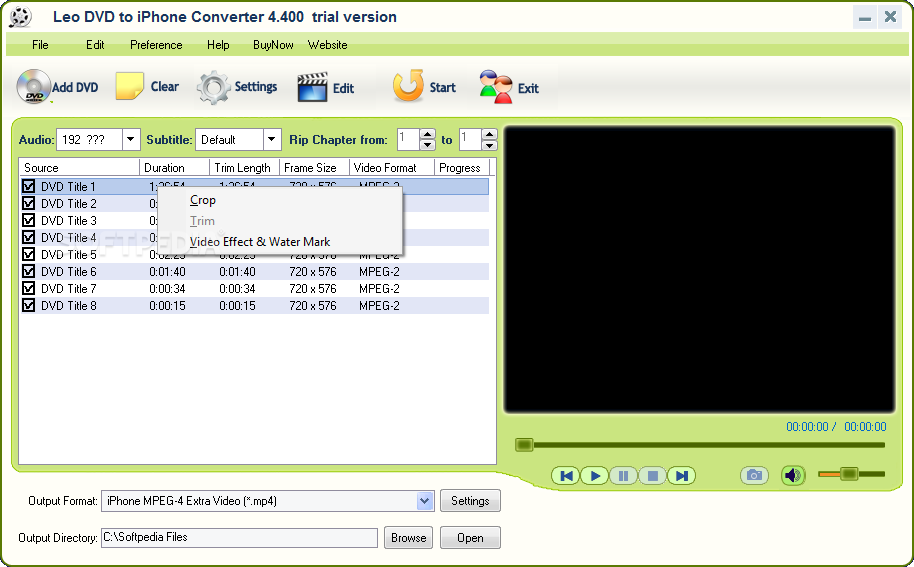Click the Rip Chapter from number field

(409, 140)
